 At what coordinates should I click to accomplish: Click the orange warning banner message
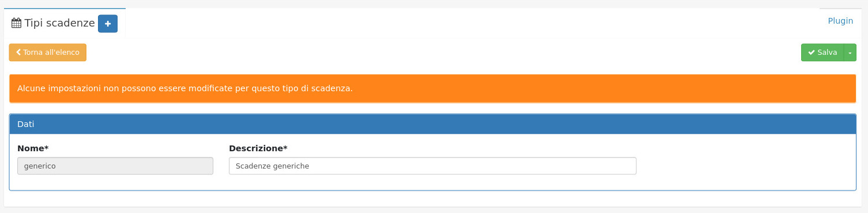click(432, 88)
